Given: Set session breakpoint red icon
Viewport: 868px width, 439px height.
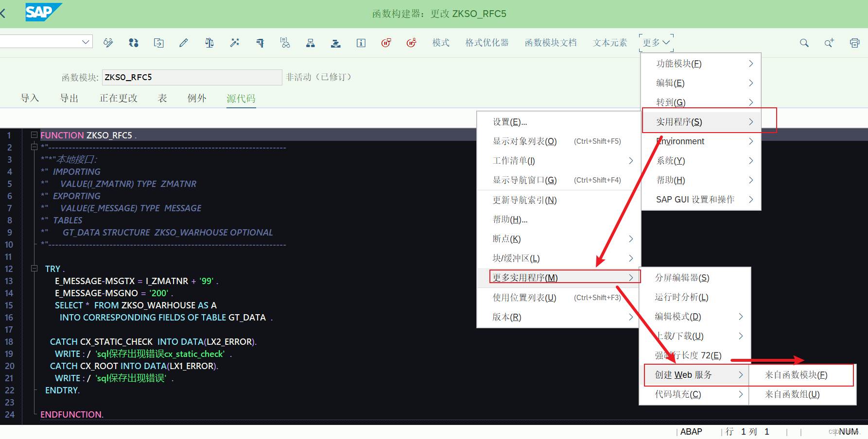Looking at the screenshot, I should 386,43.
